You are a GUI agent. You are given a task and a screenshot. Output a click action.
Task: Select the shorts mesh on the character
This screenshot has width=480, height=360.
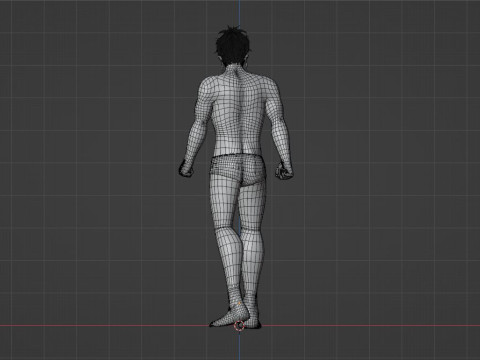238,169
